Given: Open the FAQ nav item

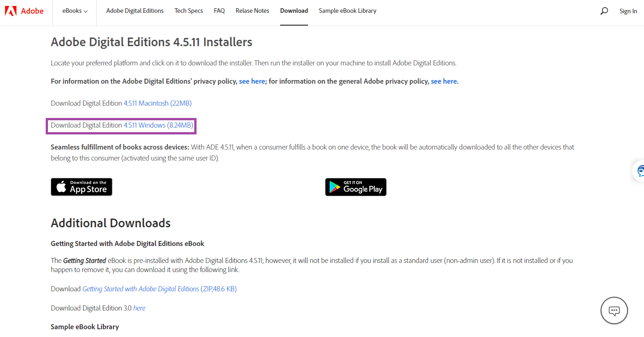Looking at the screenshot, I should pyautogui.click(x=219, y=11).
